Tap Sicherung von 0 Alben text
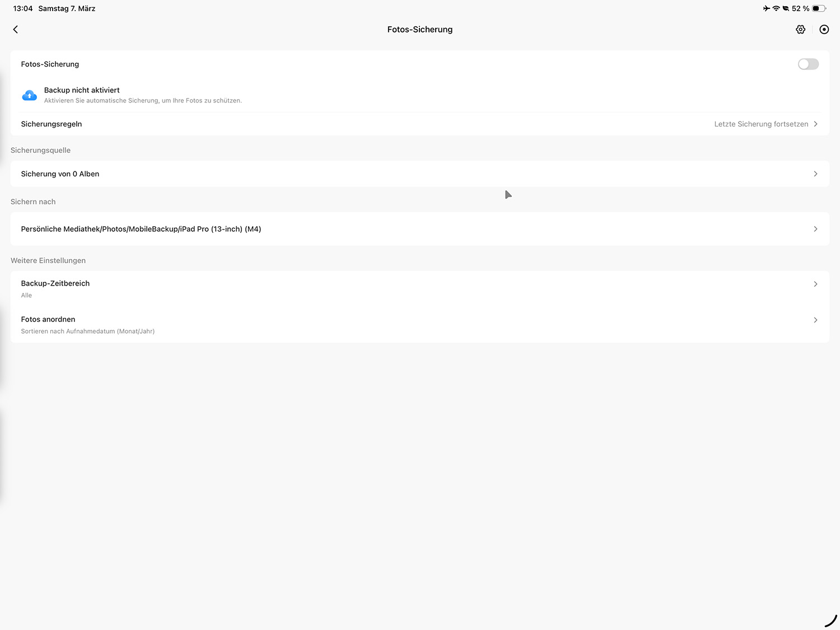 [x=60, y=174]
